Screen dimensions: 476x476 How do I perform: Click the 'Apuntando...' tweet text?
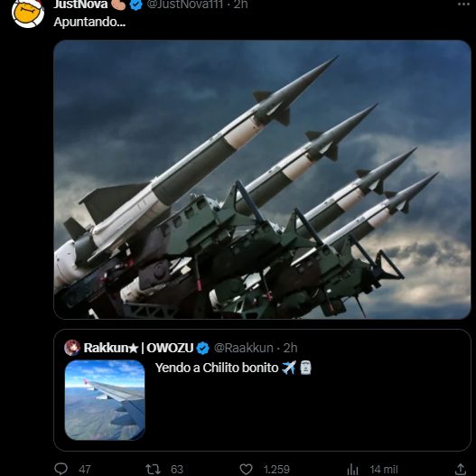tap(89, 23)
